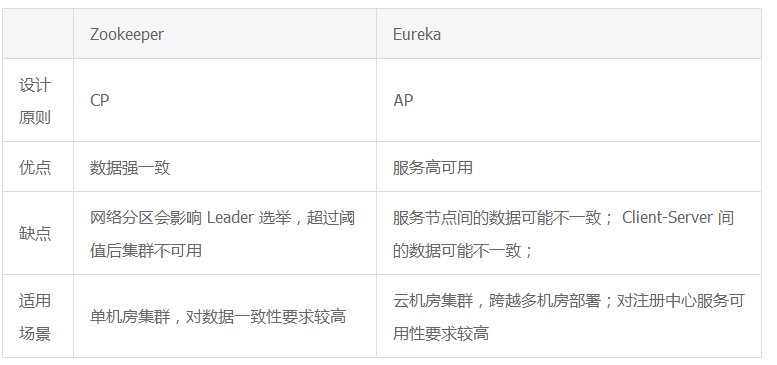The height and width of the screenshot is (365, 777).
Task: Select the 优点 row label
Action: [x=35, y=167]
